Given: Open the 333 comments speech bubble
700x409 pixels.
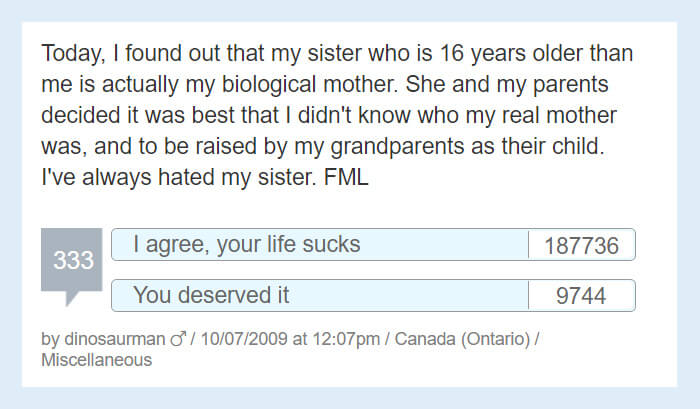Looking at the screenshot, I should coord(71,260).
